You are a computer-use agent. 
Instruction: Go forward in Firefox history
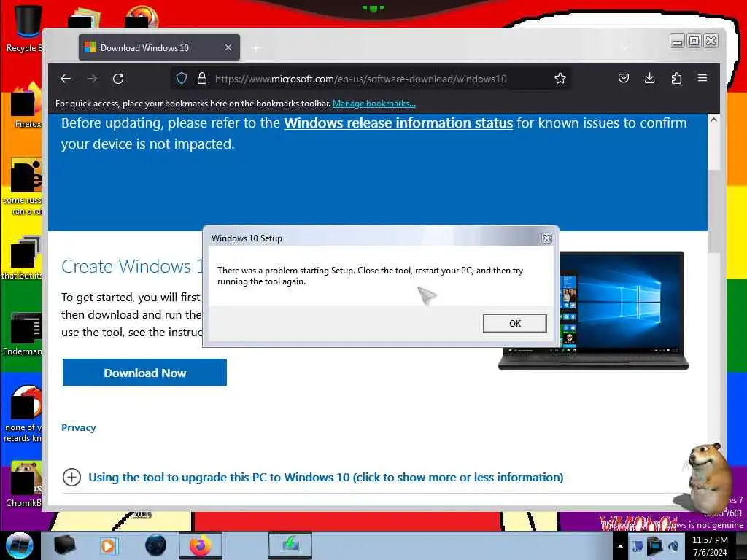pos(92,79)
